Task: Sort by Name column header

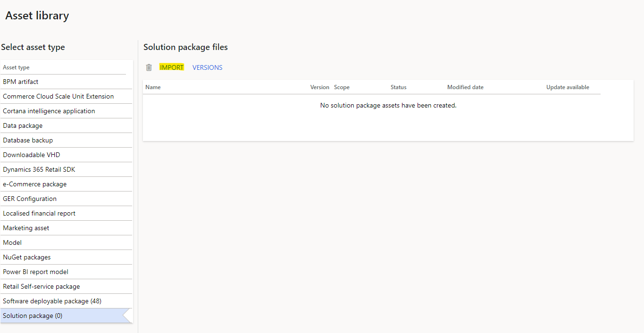Action: 153,87
